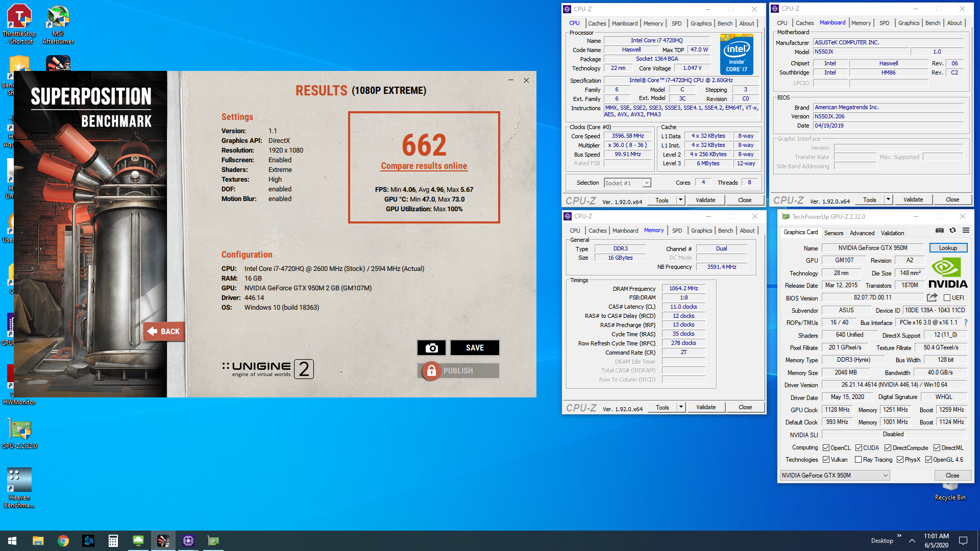This screenshot has width=980, height=551.
Task: Toggle the UEFI checkbox in GPU-Z
Action: (x=947, y=298)
